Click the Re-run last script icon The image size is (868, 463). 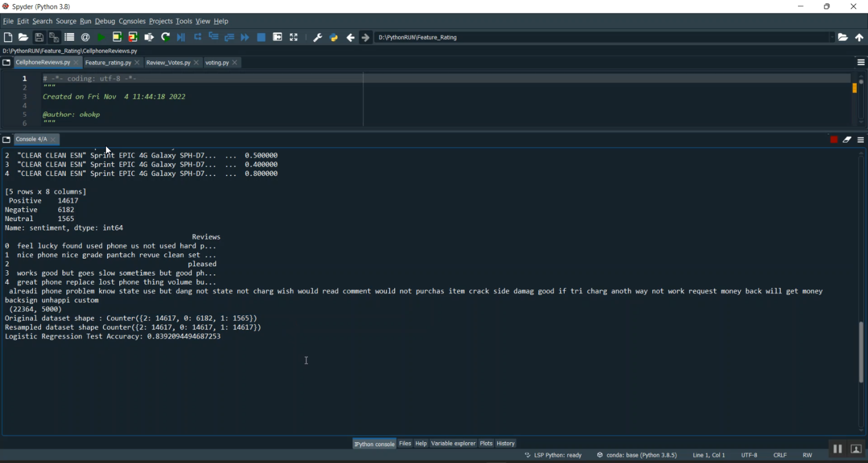coord(165,38)
